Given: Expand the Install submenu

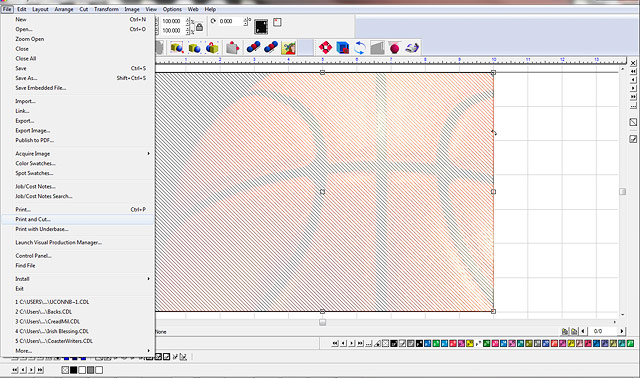Looking at the screenshot, I should point(78,279).
